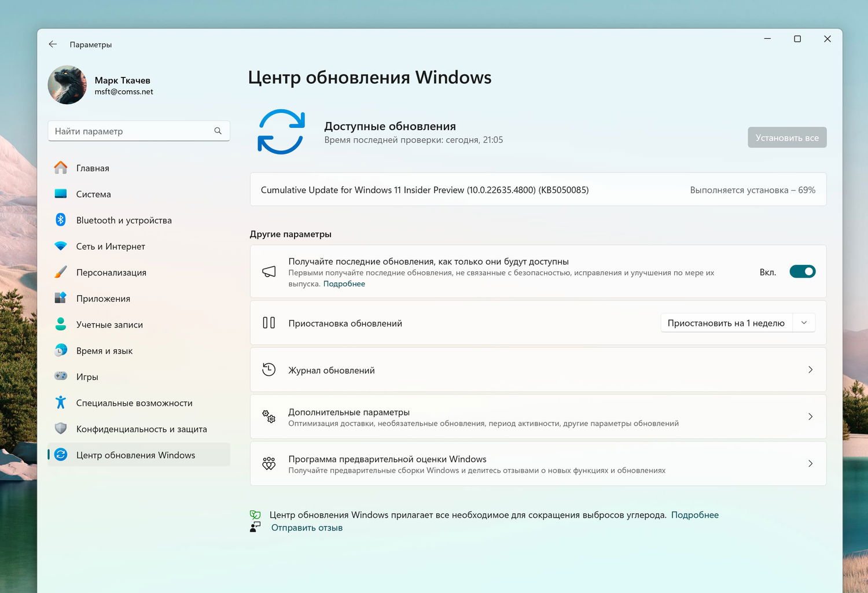The image size is (868, 593).
Task: Click the Bluetooth icon in sidebar
Action: (x=61, y=220)
